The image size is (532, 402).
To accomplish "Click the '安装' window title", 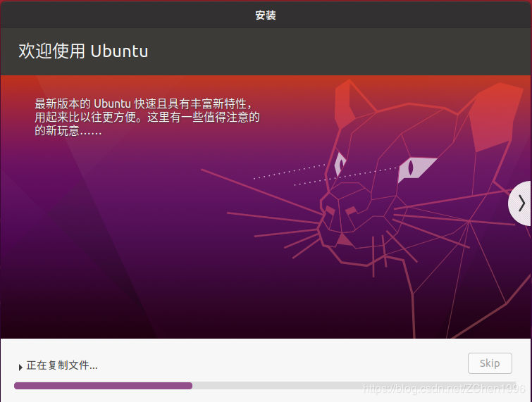I will click(266, 15).
